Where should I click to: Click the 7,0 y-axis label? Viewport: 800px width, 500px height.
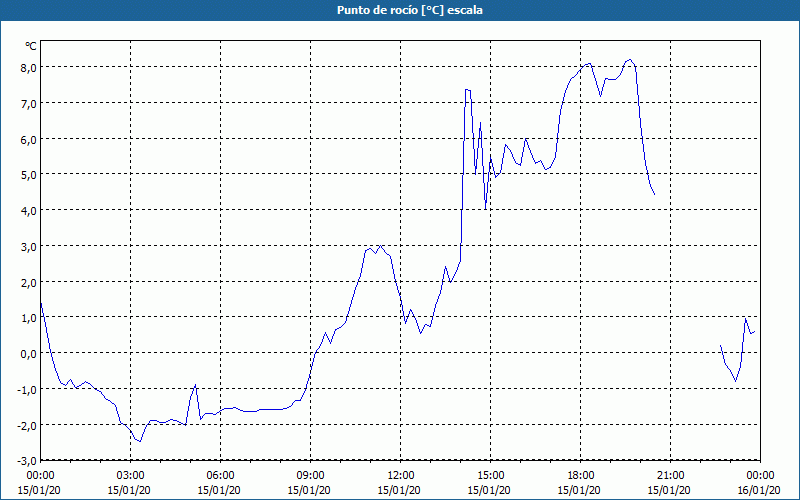pos(28,103)
